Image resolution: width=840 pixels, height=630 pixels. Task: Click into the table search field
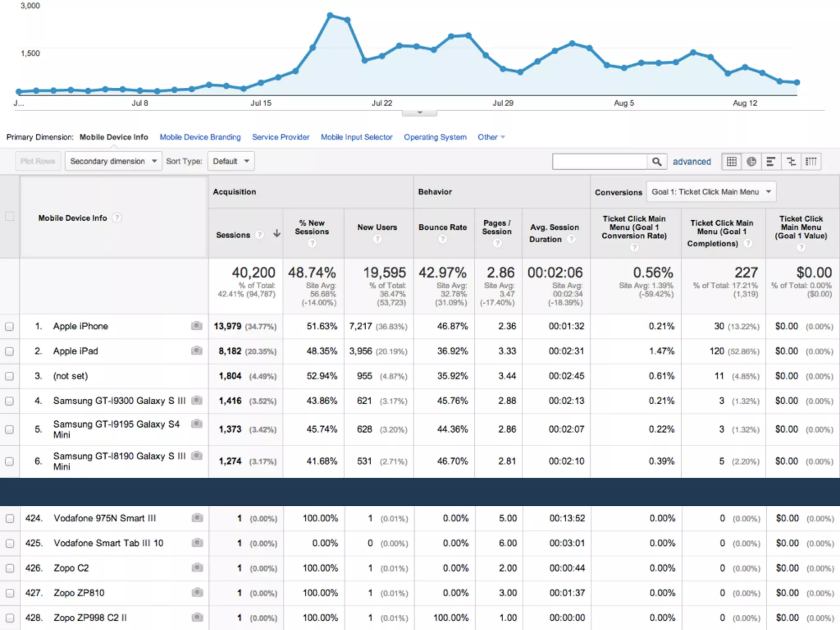pos(600,162)
